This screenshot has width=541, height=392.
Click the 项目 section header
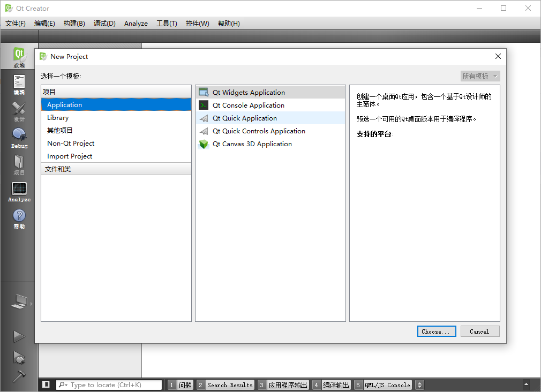click(116, 92)
